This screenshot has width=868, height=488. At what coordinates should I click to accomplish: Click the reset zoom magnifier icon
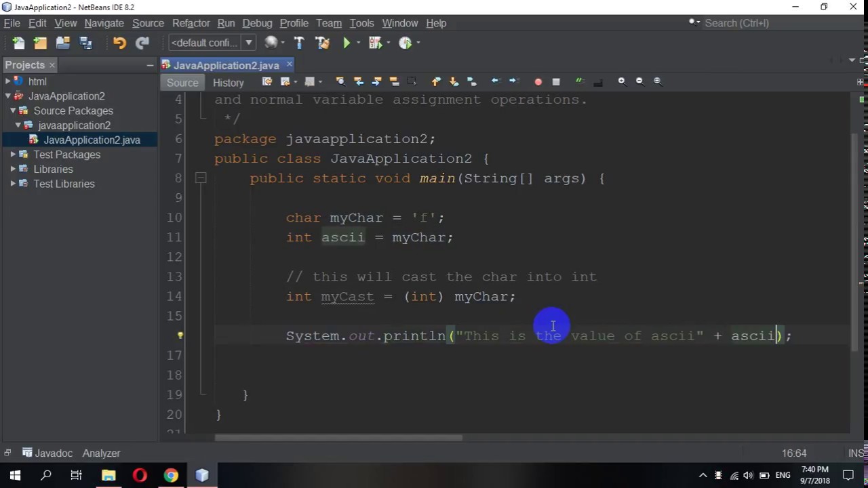(x=657, y=81)
